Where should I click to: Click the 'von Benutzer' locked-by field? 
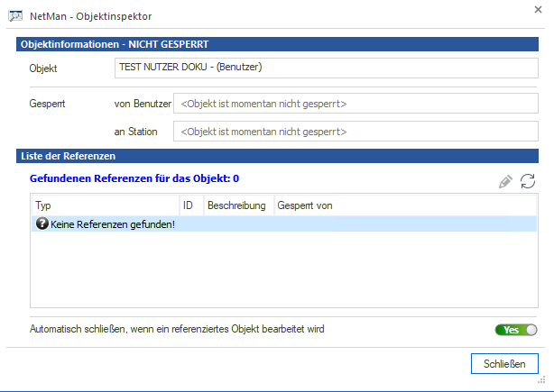tap(355, 104)
